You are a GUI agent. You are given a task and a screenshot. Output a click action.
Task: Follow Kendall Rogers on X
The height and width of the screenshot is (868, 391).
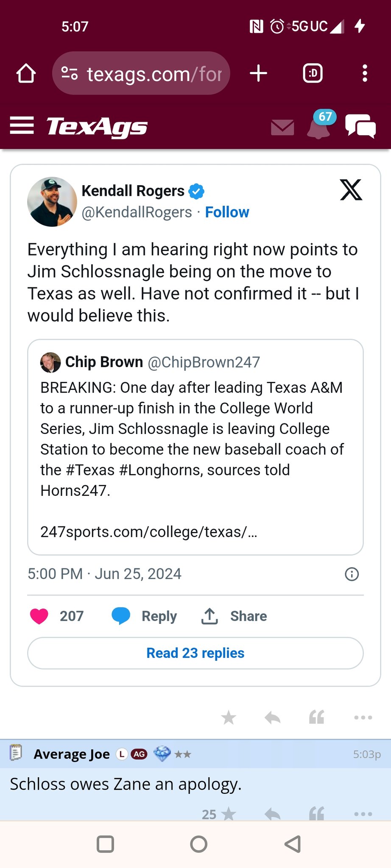coord(227,212)
